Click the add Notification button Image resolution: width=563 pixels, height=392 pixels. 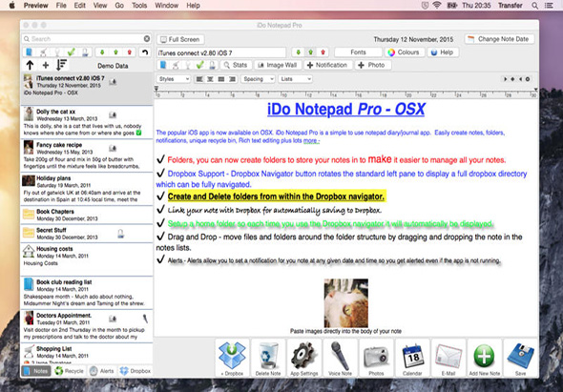point(327,65)
